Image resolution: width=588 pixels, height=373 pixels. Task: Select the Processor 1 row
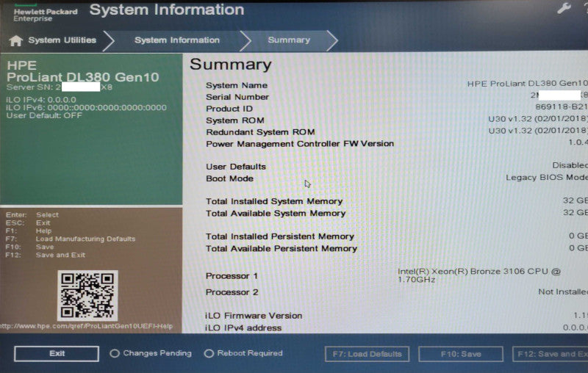(396, 275)
